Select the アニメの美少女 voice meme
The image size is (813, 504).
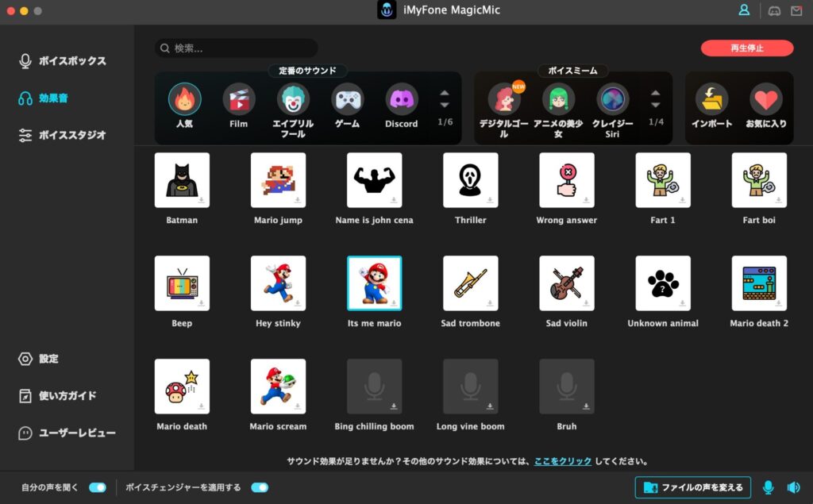[x=558, y=99]
